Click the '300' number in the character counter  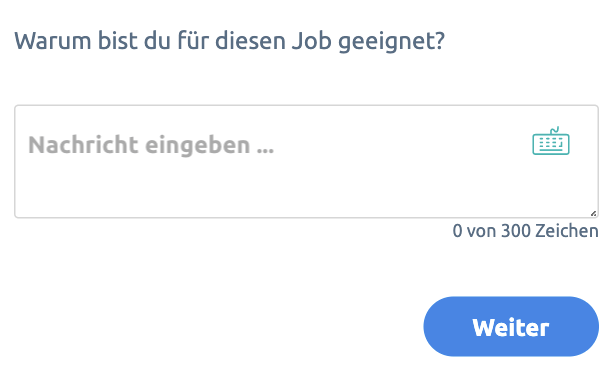pos(516,231)
